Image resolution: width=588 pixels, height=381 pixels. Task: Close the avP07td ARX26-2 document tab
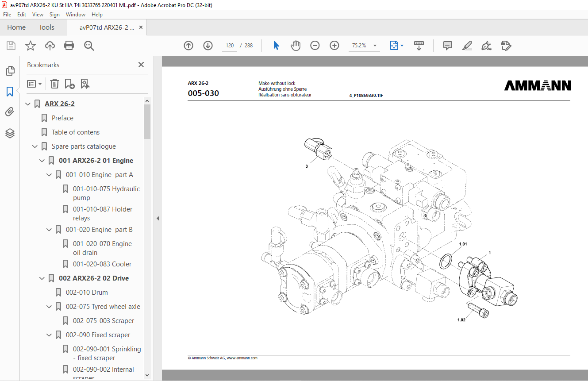point(141,27)
